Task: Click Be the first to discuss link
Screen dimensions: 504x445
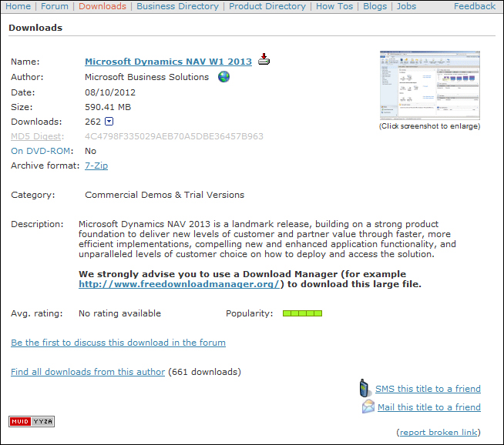Action: click(x=118, y=343)
